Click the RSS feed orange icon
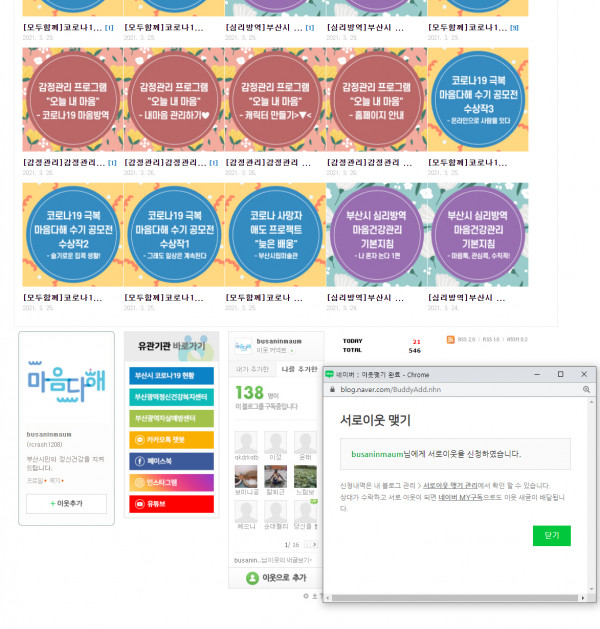Screen dimensions: 600x629 pos(450,340)
